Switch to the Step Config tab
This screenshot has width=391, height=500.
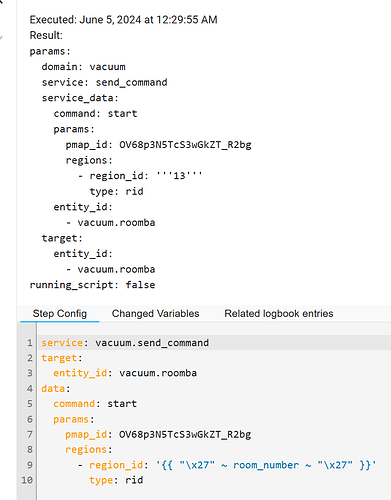point(60,313)
